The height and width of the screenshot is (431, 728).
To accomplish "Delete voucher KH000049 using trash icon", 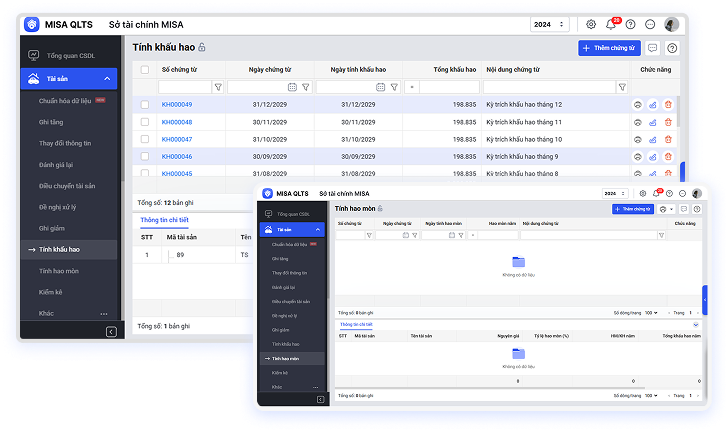I will tap(668, 104).
